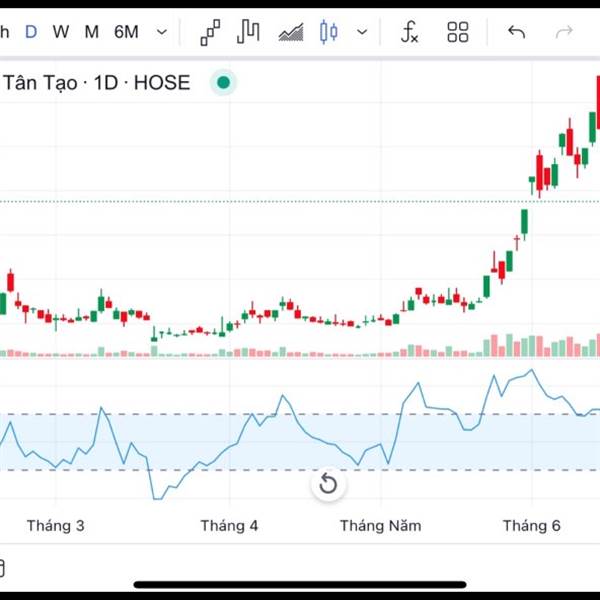This screenshot has height=600, width=600.
Task: Click the circular reset chart button
Action: pos(328,484)
